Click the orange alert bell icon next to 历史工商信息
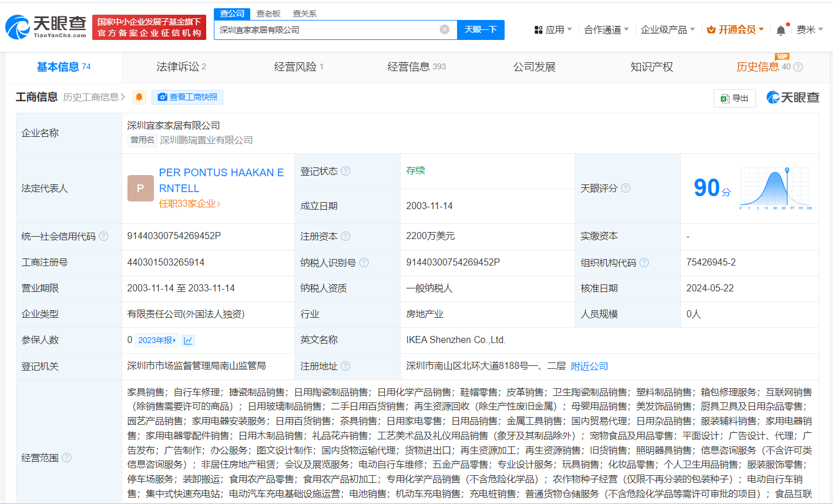Screen dimensions: 833x504 [x=139, y=97]
